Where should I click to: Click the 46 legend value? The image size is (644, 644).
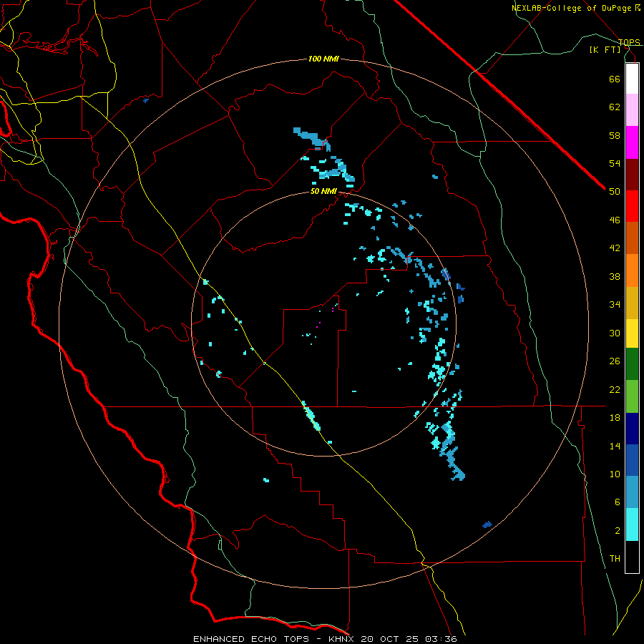(615, 220)
